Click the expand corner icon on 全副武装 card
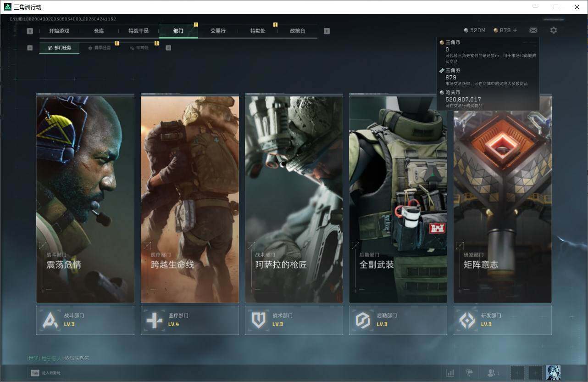 pos(355,246)
